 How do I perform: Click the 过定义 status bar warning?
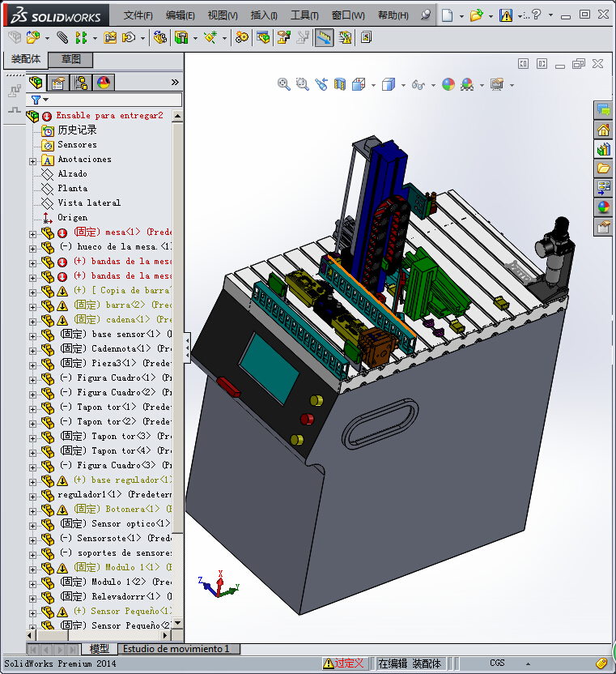click(x=344, y=663)
